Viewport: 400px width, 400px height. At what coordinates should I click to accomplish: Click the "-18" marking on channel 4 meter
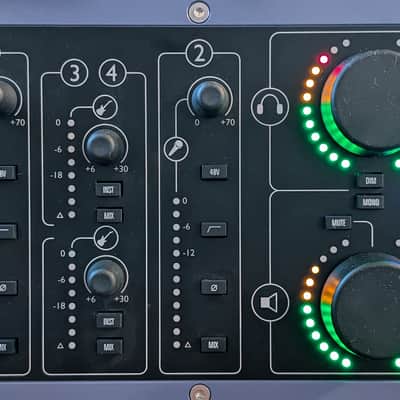click(59, 306)
